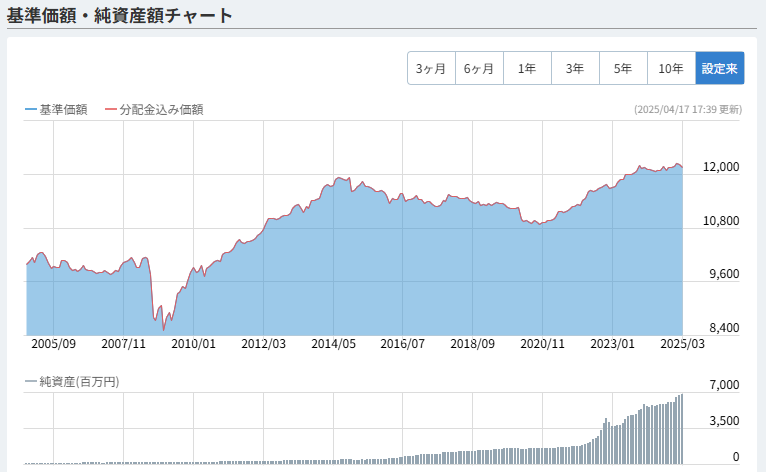
Task: Switch chart to 3年 range
Action: point(575,68)
